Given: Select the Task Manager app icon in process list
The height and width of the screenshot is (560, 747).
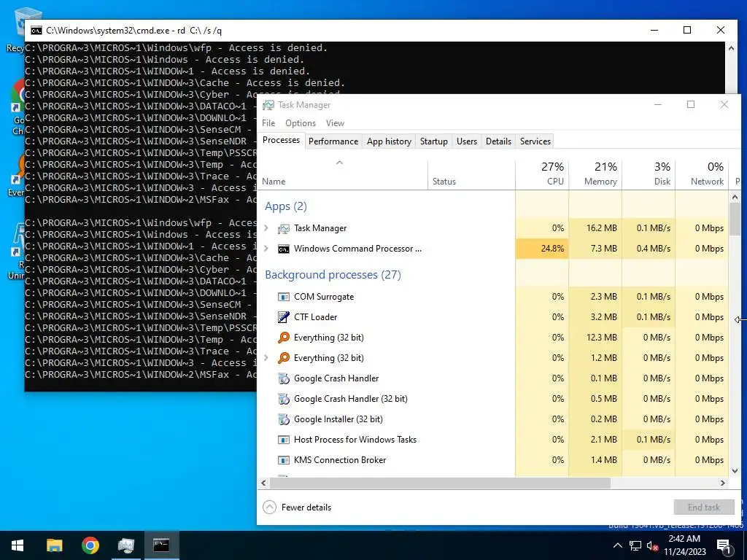Looking at the screenshot, I should click(284, 228).
